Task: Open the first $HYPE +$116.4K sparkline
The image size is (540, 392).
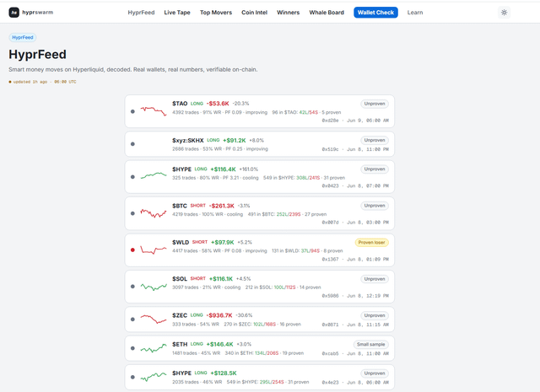Action: click(x=154, y=175)
